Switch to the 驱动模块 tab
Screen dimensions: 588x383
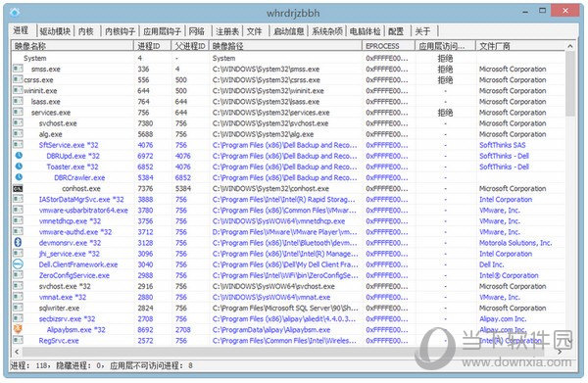55,31
